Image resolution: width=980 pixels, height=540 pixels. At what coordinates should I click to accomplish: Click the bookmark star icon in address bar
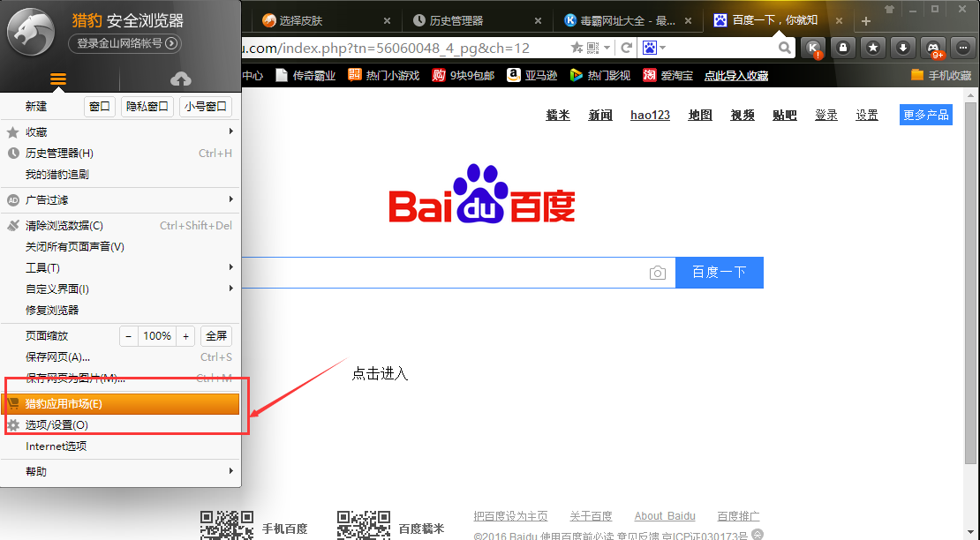click(577, 48)
